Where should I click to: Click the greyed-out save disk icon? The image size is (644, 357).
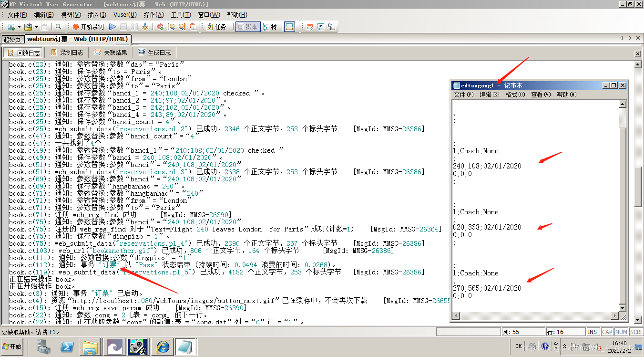(x=44, y=27)
